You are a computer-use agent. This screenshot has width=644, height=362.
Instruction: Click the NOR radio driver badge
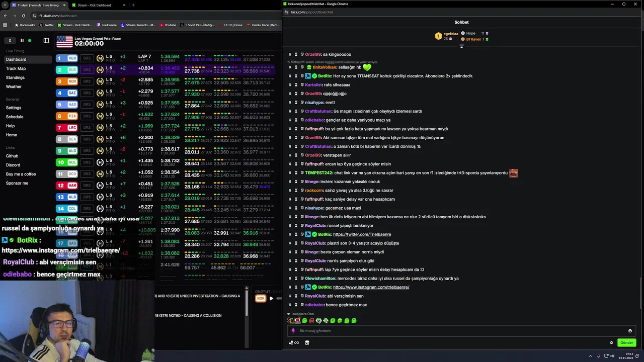(x=261, y=298)
